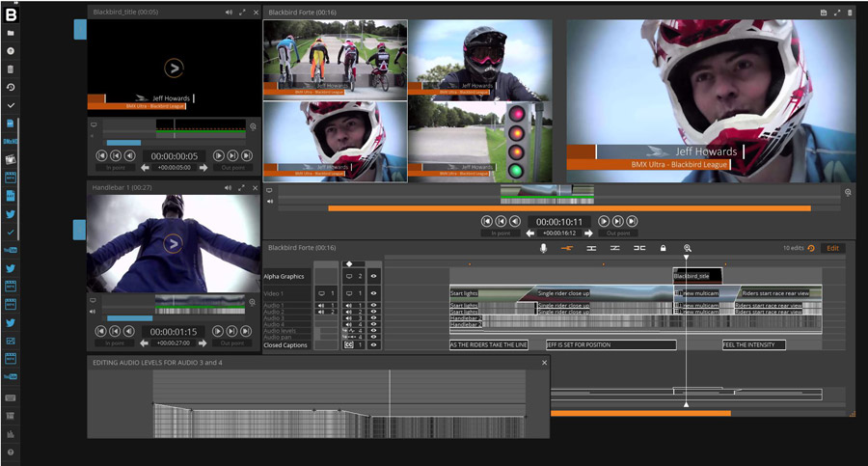868x466 pixels.
Task: Click the undo edits circular arrow icon
Action: [811, 248]
